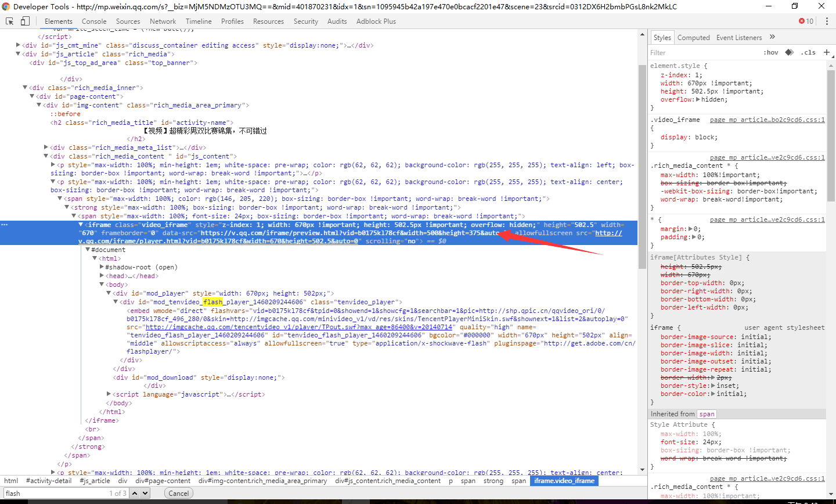Viewport: 836px width, 504px height.
Task: Toggle the element state pin icon
Action: (x=789, y=52)
